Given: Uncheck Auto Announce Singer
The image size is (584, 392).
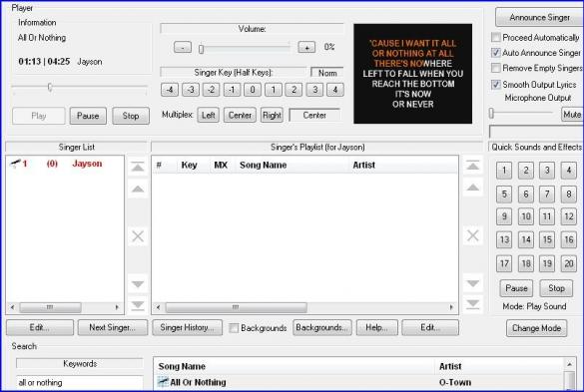Looking at the screenshot, I should pos(496,53).
